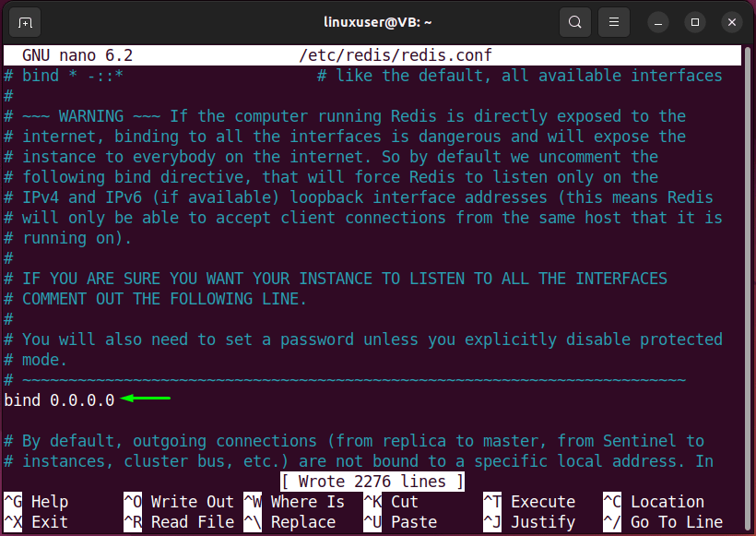Viewport: 756px width, 536px height.
Task: Click the '# running on).' line
Action: click(x=68, y=238)
